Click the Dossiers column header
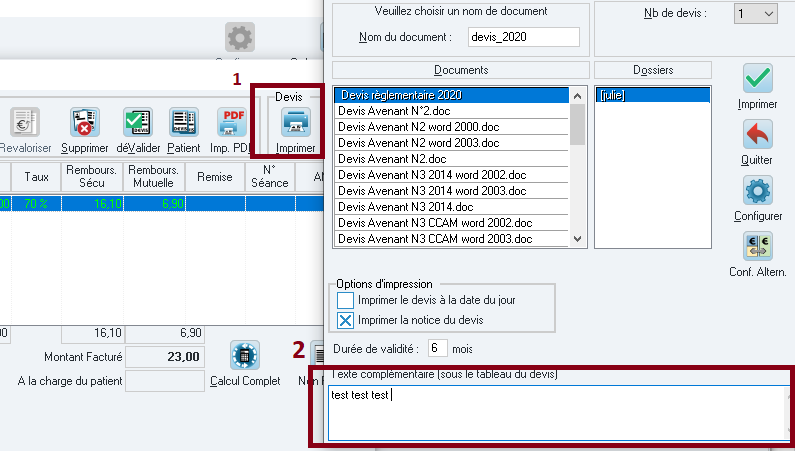Screen dimensions: 795x451 [653, 70]
